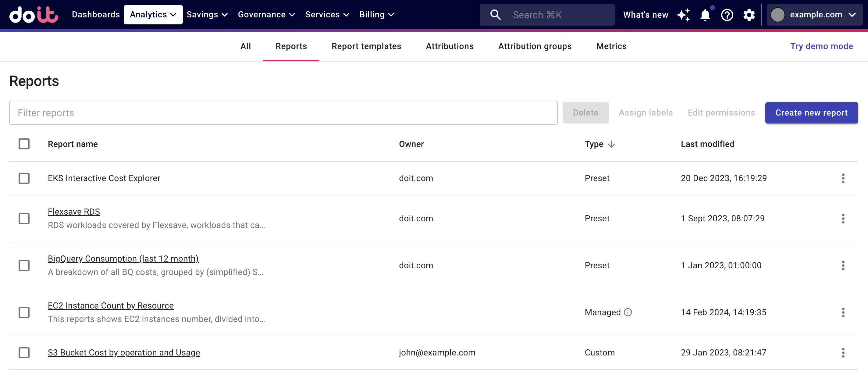Click date '20 Dec 2023, 16:19:29'
This screenshot has height=371, width=868.
point(724,178)
